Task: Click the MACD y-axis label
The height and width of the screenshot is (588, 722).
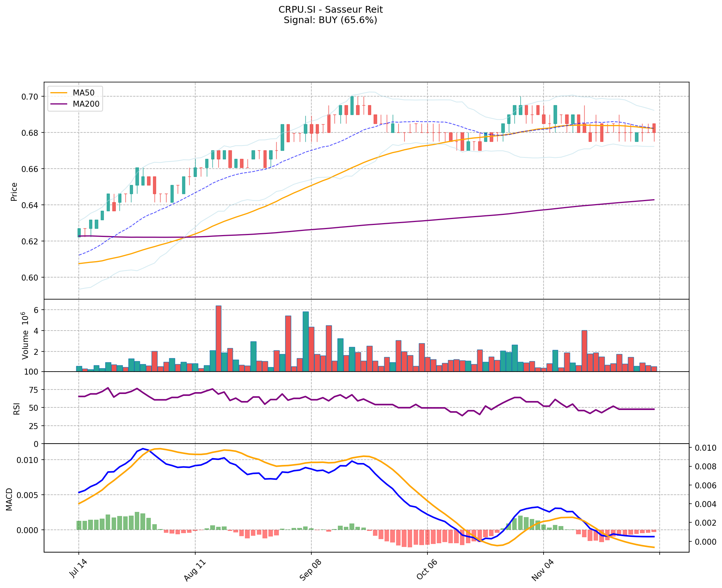Action: tap(9, 499)
